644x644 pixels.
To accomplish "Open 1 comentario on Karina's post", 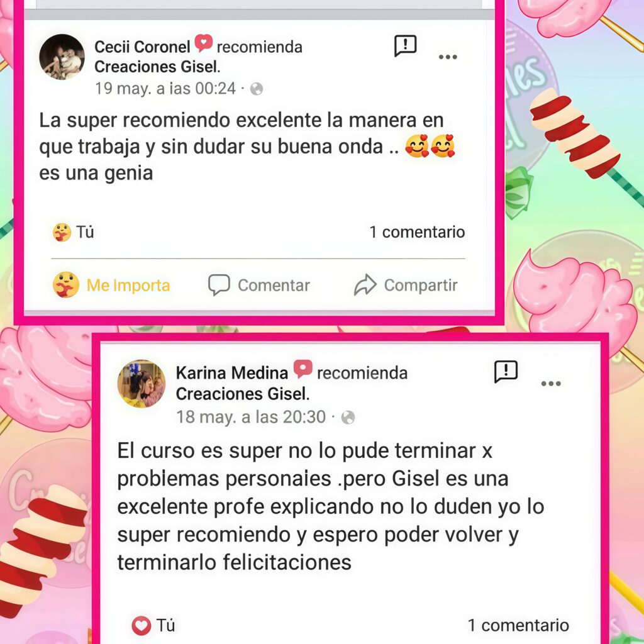I will (518, 625).
